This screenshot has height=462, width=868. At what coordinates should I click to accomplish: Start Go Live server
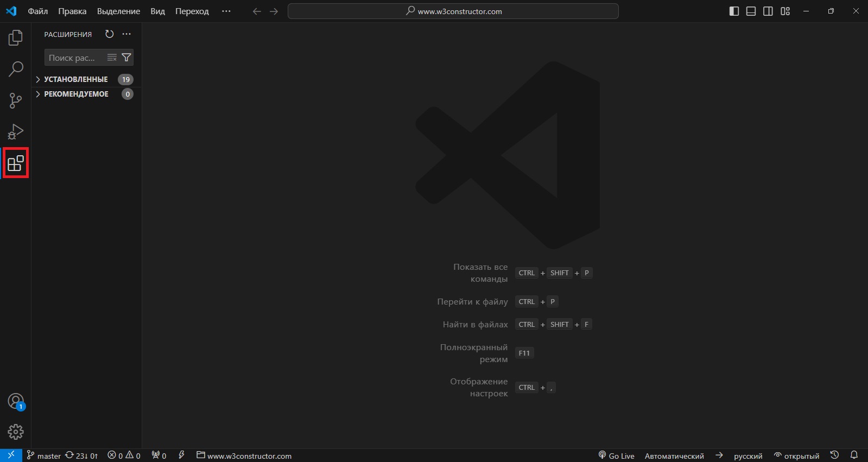616,455
